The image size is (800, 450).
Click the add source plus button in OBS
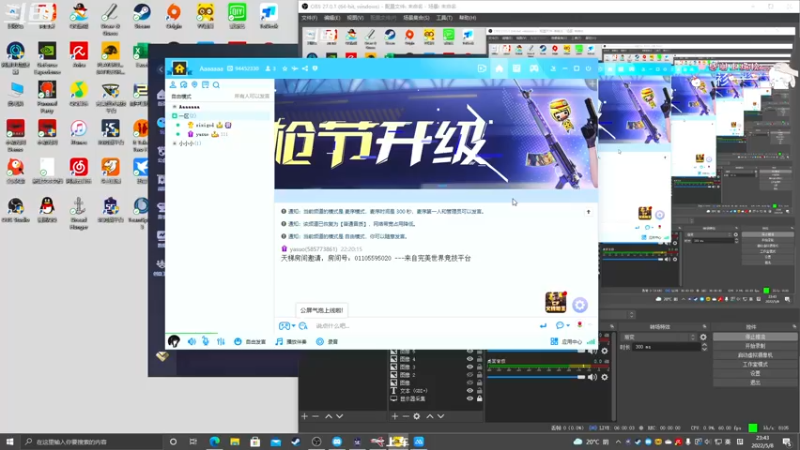coord(394,416)
